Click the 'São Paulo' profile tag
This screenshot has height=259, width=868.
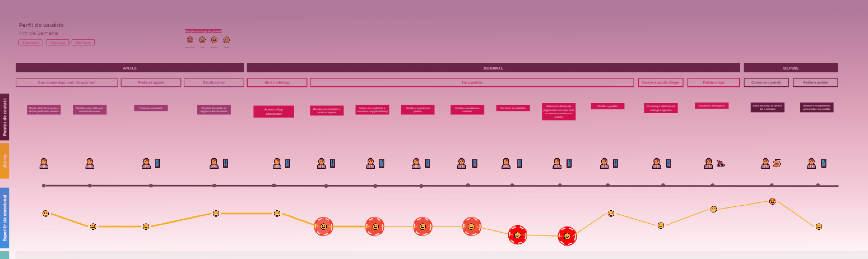(83, 43)
